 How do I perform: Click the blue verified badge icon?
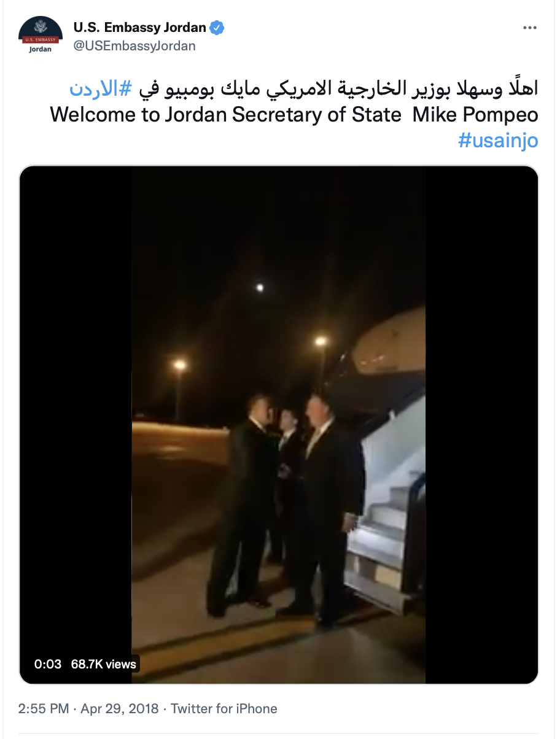(x=217, y=27)
